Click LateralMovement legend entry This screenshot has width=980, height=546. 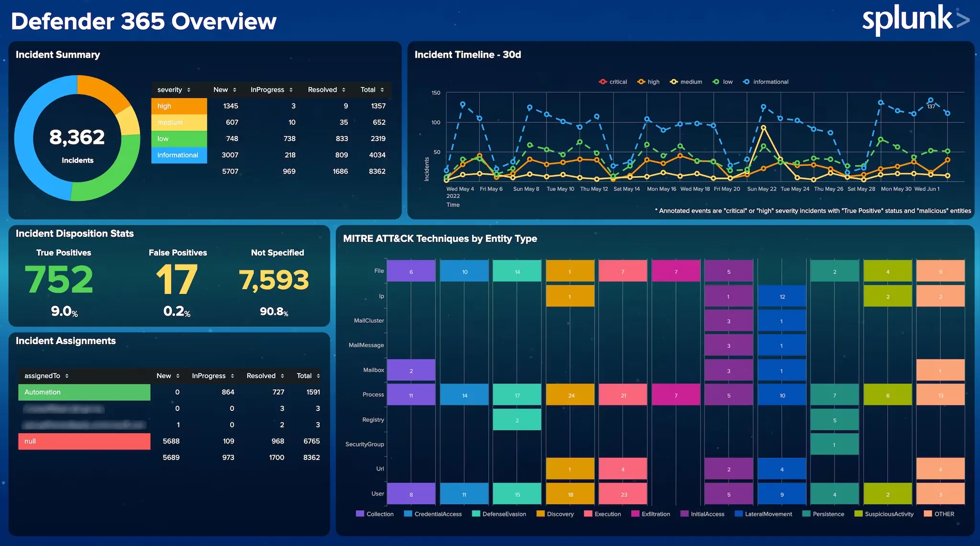[763, 514]
